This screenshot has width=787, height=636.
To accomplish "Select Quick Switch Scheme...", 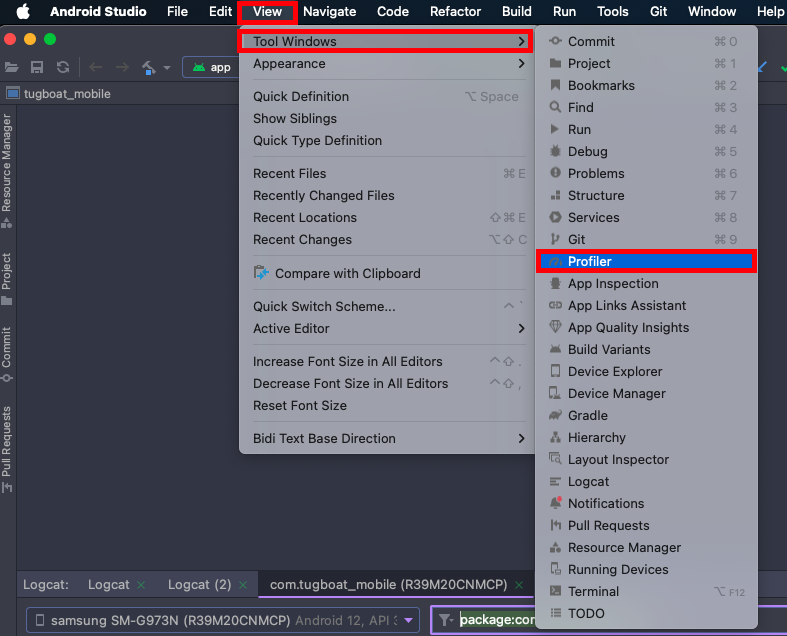I will coord(386,307).
